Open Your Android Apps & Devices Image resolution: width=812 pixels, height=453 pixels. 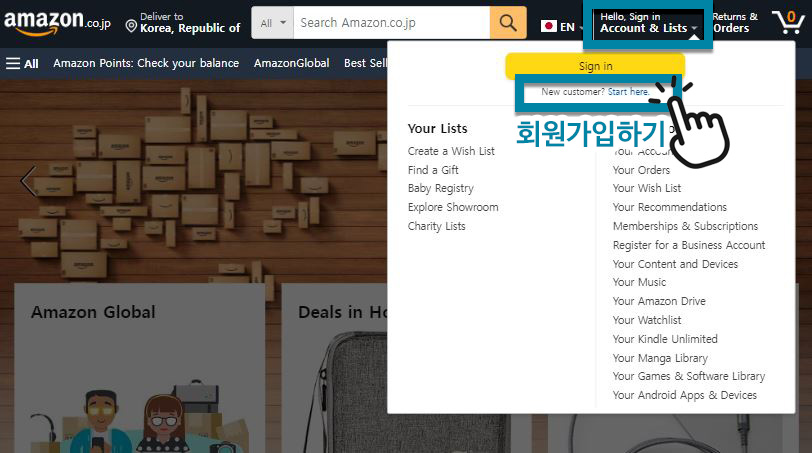click(x=685, y=395)
